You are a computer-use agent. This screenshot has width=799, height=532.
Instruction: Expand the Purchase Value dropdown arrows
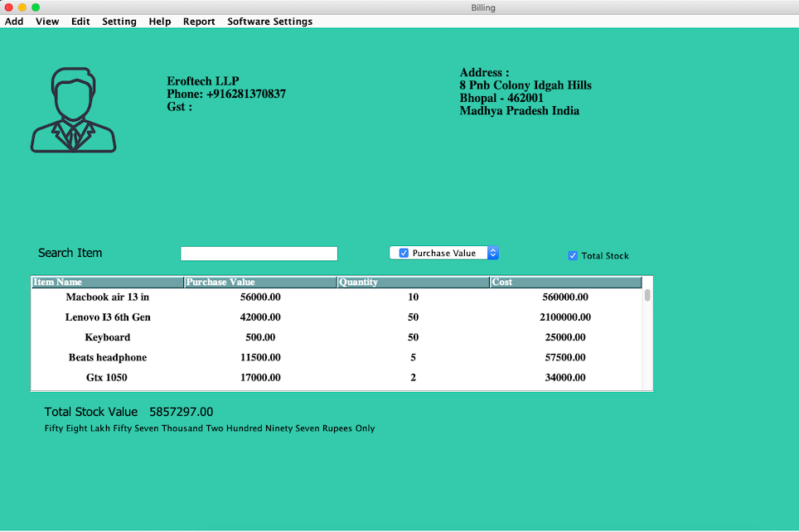click(492, 254)
